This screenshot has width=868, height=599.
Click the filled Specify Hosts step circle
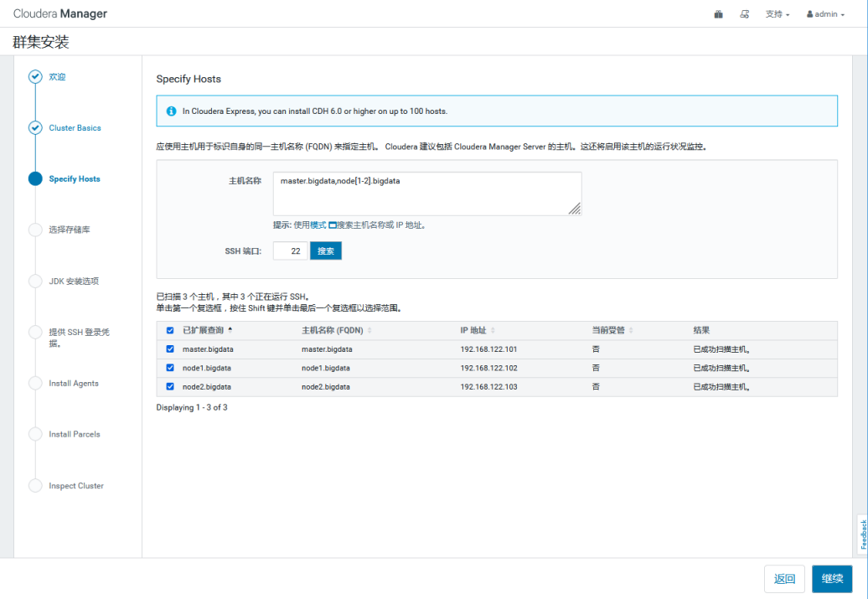pos(35,178)
